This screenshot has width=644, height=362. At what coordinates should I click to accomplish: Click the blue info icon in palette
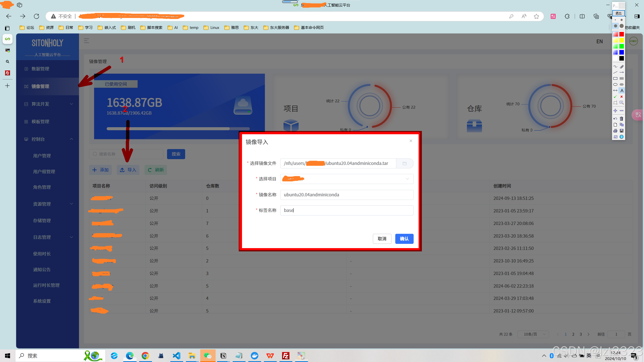click(622, 137)
